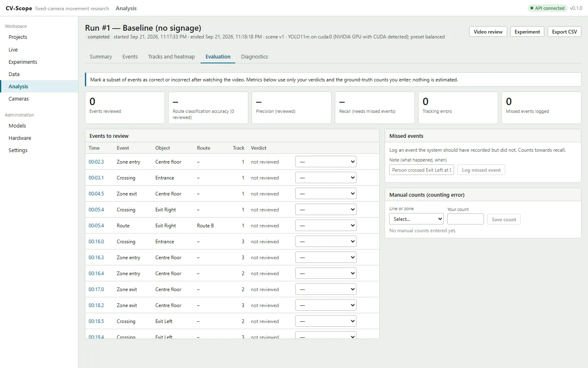Expand the verdict dropdown for 00:16.0 Crossing
Screen dimensions: 588x368
click(326, 241)
